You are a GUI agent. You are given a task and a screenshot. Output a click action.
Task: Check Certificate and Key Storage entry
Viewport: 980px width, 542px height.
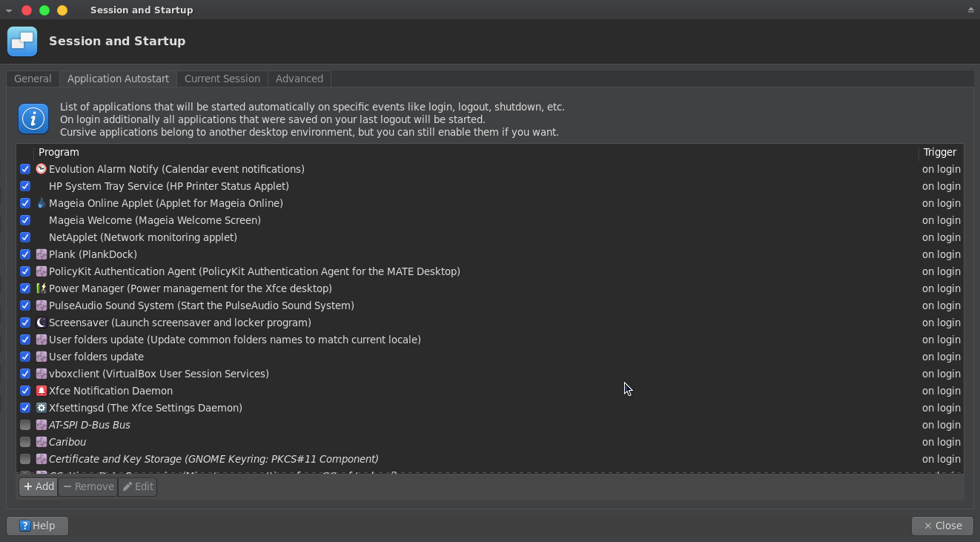tap(25, 459)
